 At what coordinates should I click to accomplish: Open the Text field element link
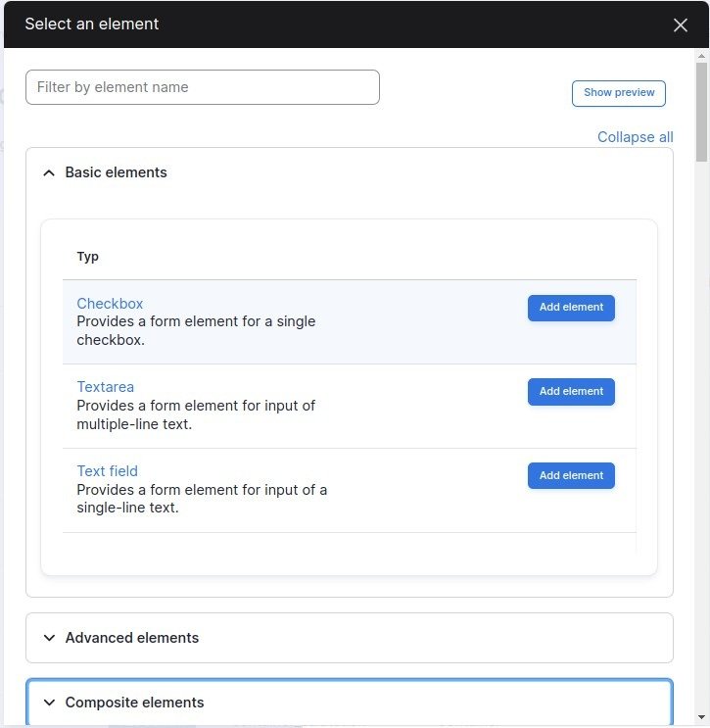tap(108, 471)
